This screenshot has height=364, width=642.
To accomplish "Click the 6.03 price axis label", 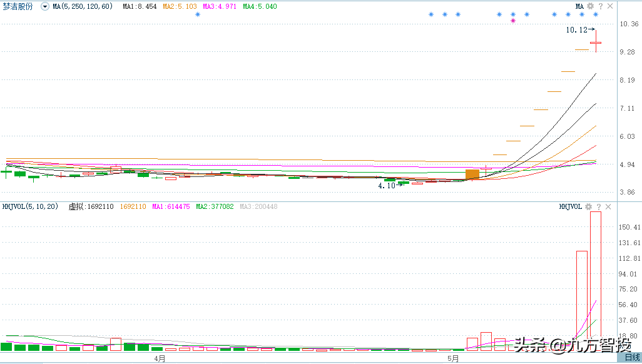I will pyautogui.click(x=627, y=136).
